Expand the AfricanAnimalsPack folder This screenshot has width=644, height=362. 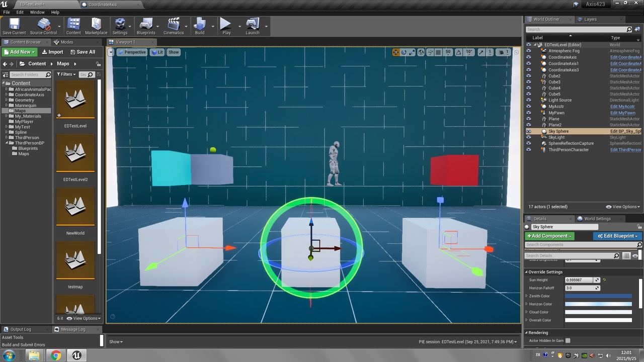tap(7, 89)
